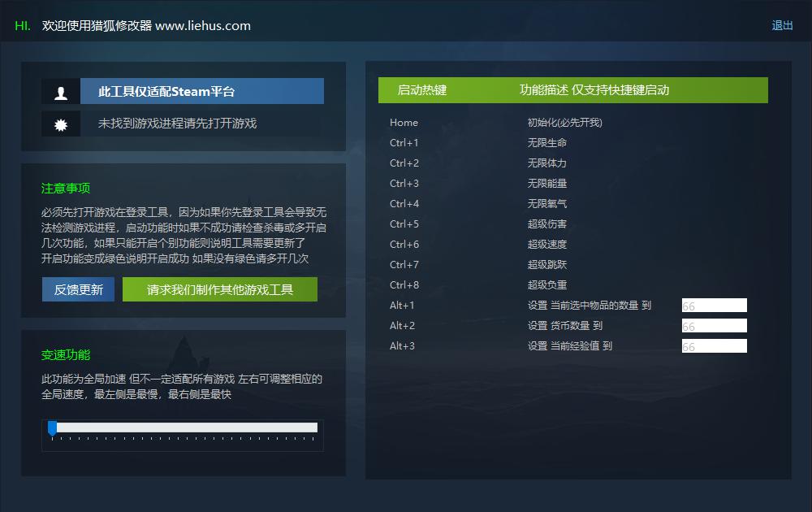
Task: Select 设置 当前选中物品的数量 到 text
Action: [590, 306]
